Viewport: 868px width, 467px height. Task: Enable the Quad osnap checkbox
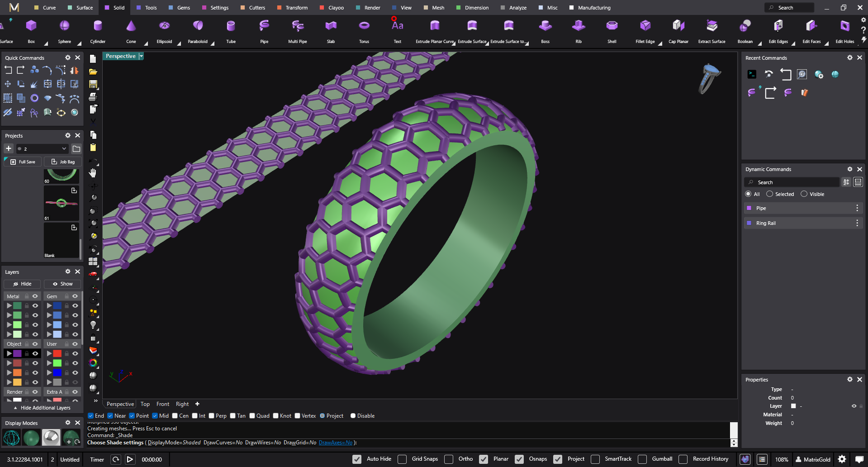252,416
